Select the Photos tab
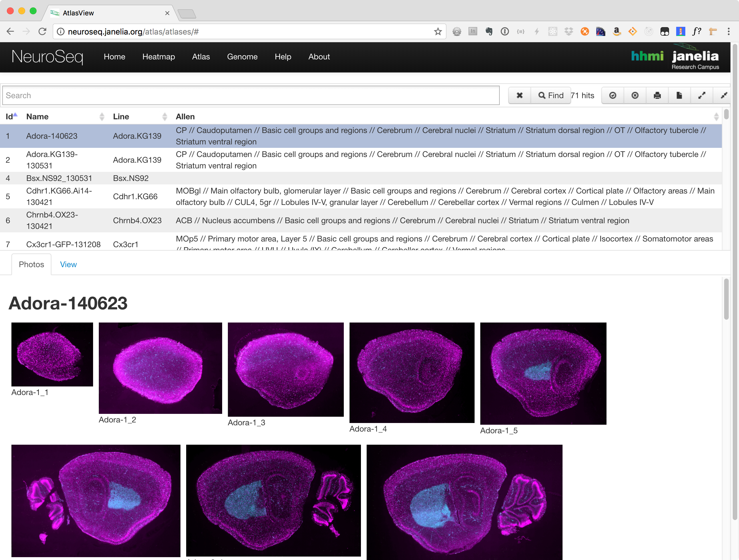739x560 pixels. click(x=31, y=265)
